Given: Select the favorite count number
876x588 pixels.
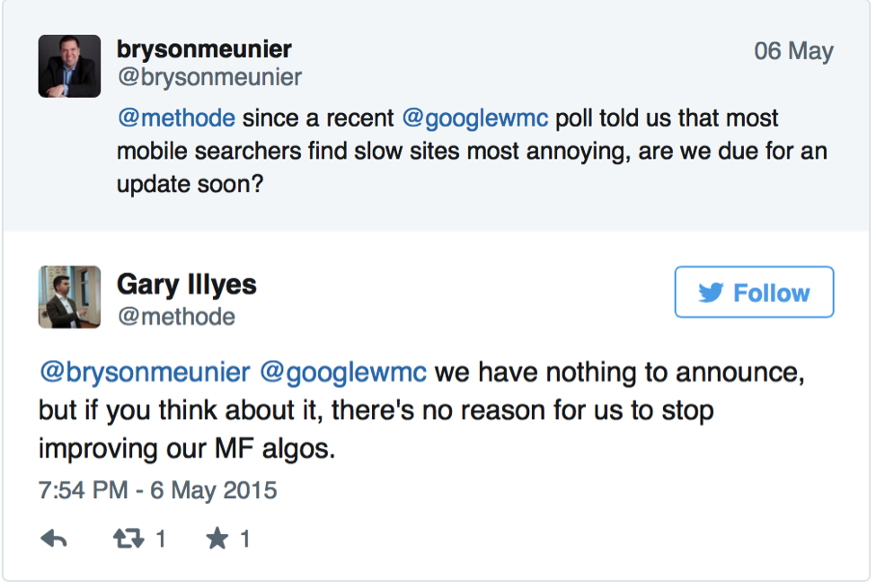Looking at the screenshot, I should [243, 538].
